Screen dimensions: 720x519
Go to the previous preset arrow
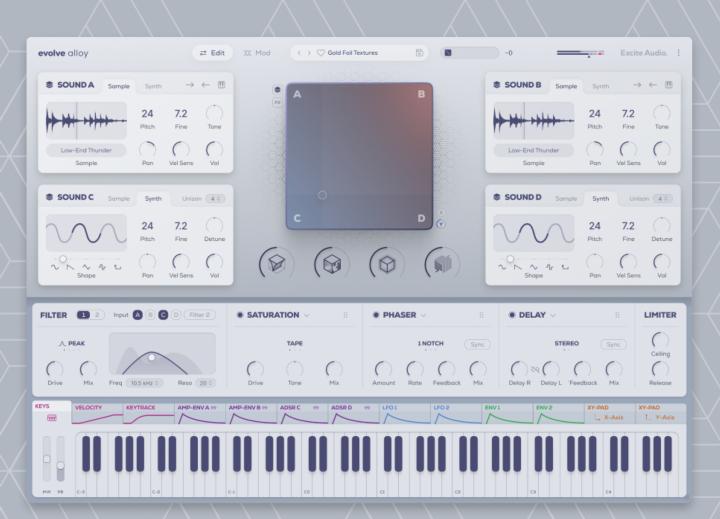[x=299, y=53]
